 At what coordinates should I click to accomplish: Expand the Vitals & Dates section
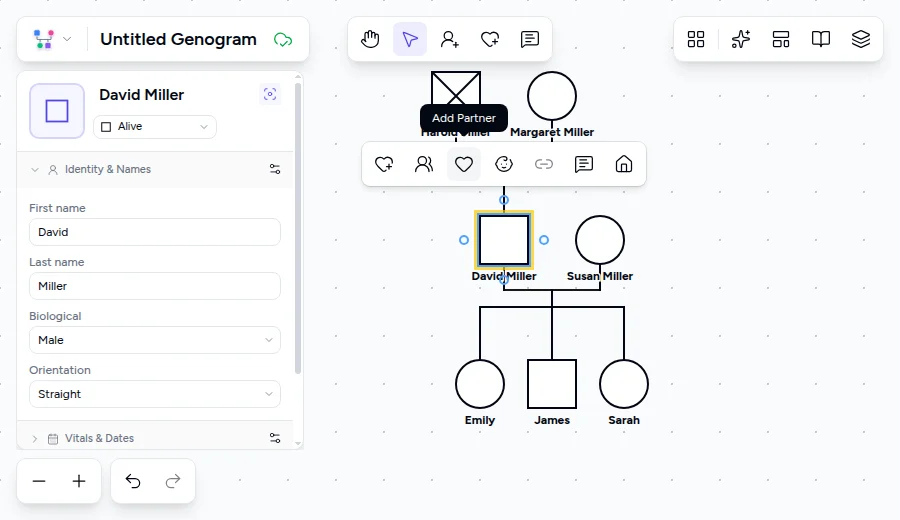35,438
